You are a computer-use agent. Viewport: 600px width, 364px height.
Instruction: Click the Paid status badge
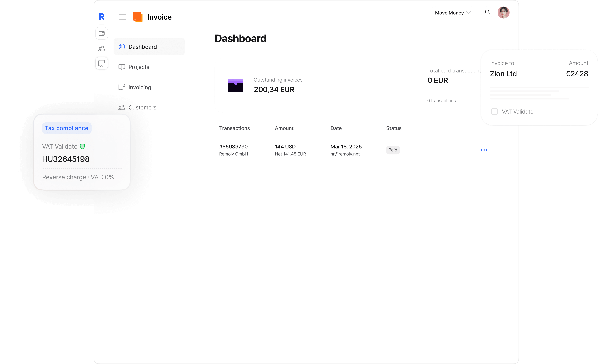(393, 150)
